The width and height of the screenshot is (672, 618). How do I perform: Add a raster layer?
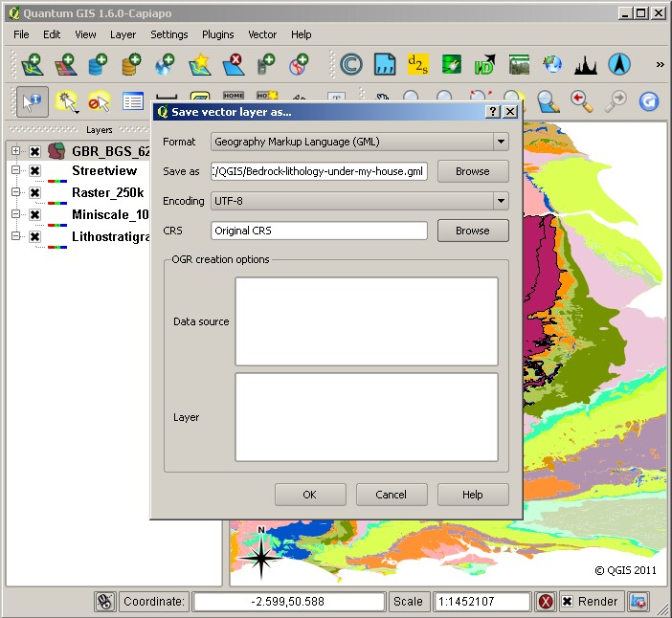[x=65, y=65]
